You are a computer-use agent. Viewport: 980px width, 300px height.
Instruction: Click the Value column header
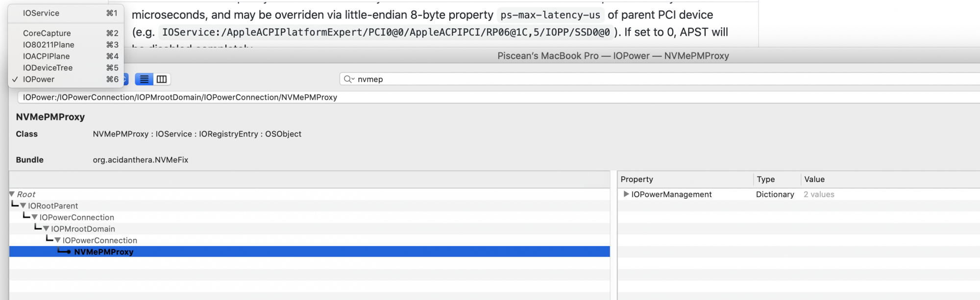pyautogui.click(x=814, y=180)
